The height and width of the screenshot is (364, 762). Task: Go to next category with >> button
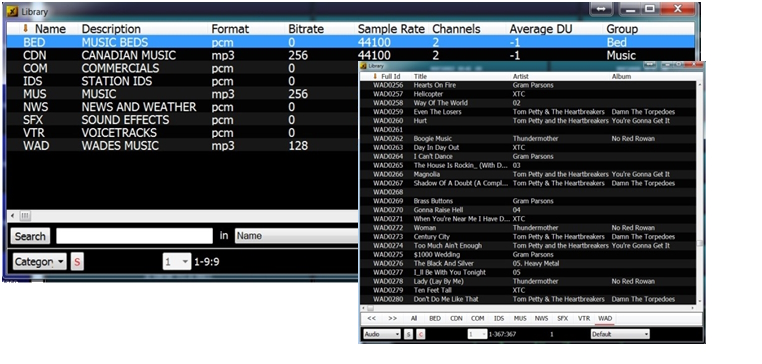(393, 319)
